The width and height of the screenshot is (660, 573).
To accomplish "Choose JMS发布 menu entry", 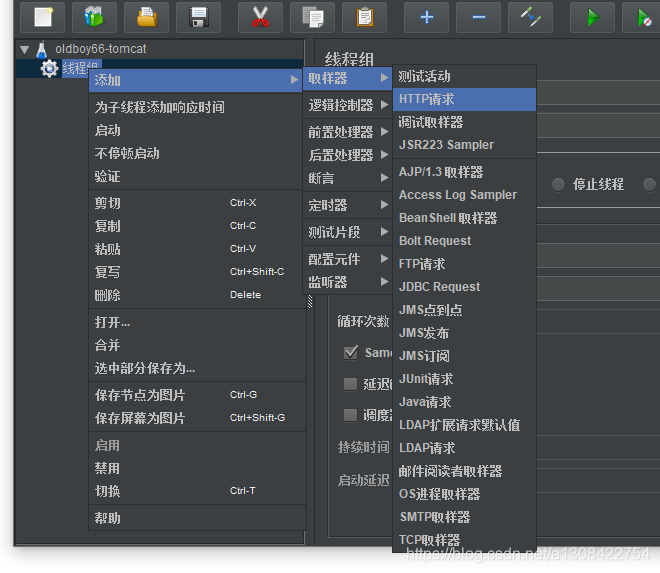I will (464, 333).
